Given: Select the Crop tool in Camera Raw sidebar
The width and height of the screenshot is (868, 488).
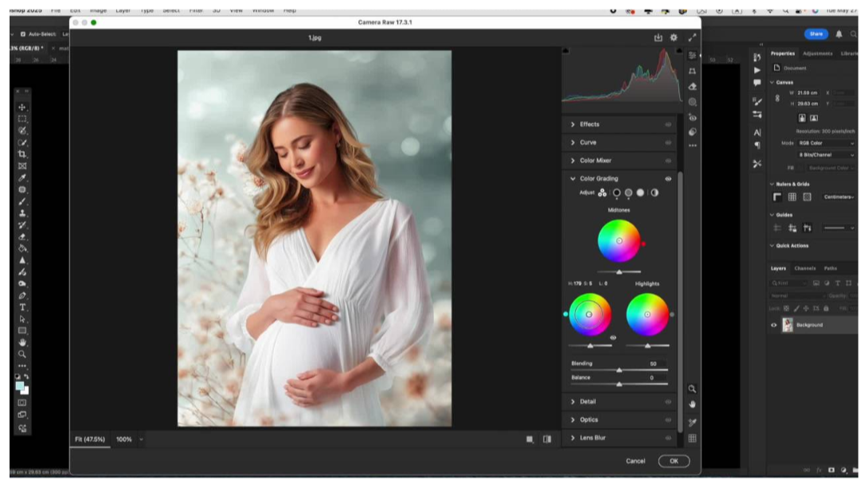Looking at the screenshot, I should [692, 71].
